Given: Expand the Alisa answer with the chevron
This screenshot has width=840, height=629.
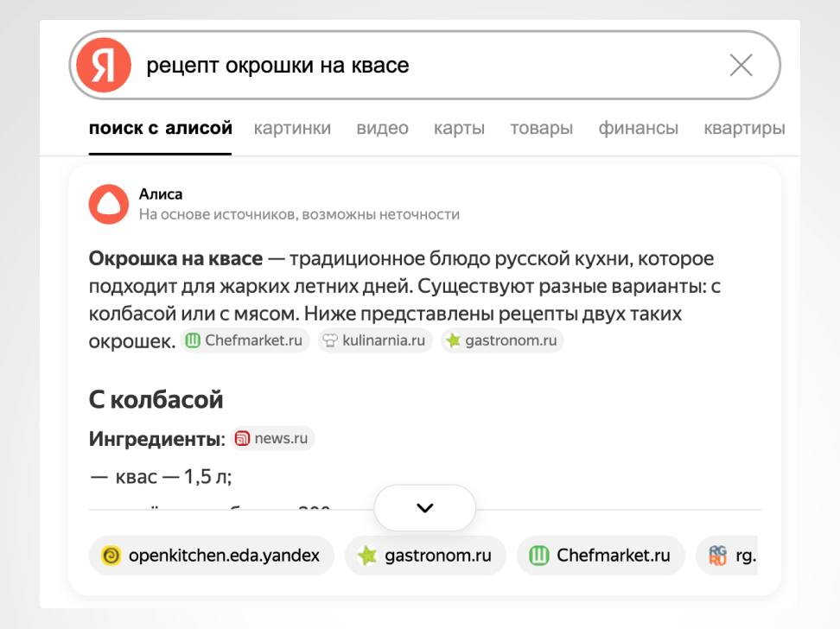Looking at the screenshot, I should coord(424,508).
